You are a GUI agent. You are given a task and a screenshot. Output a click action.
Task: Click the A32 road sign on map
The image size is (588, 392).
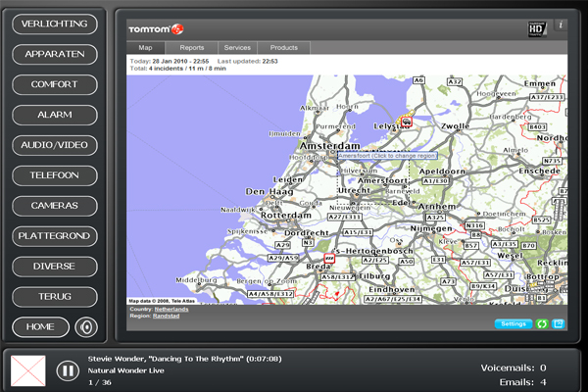[455, 81]
